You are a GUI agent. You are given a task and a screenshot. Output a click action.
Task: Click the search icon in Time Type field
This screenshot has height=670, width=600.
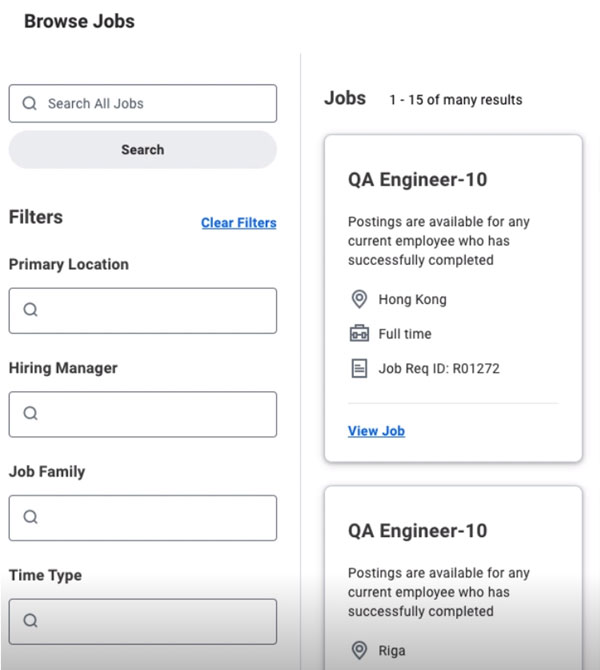(x=30, y=621)
